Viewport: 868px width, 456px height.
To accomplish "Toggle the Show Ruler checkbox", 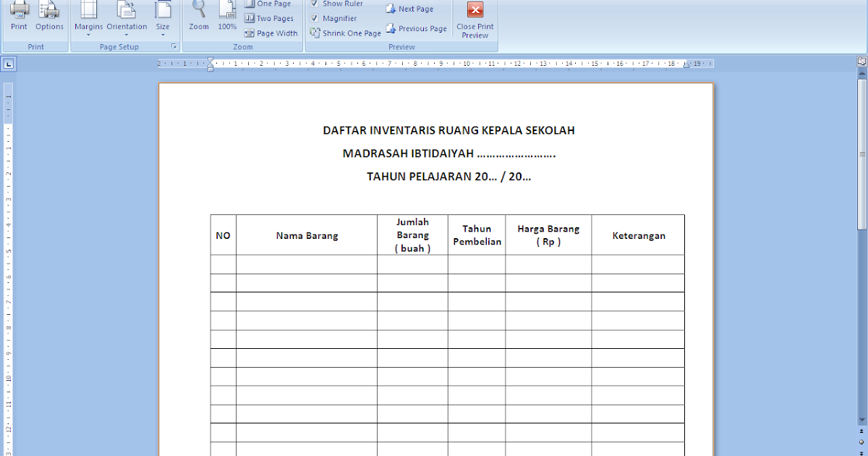I will (x=316, y=3).
